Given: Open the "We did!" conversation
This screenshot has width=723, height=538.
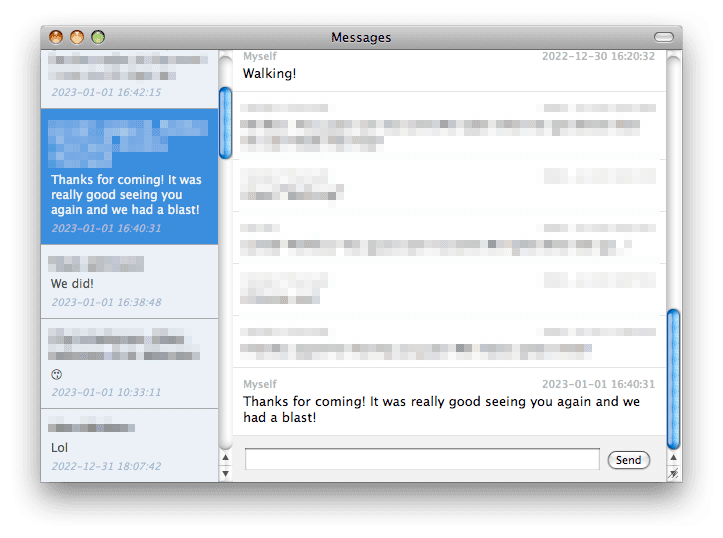Looking at the screenshot, I should (130, 281).
